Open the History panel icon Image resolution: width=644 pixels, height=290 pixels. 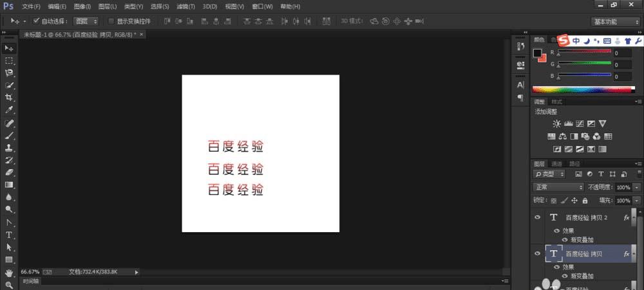click(x=520, y=46)
